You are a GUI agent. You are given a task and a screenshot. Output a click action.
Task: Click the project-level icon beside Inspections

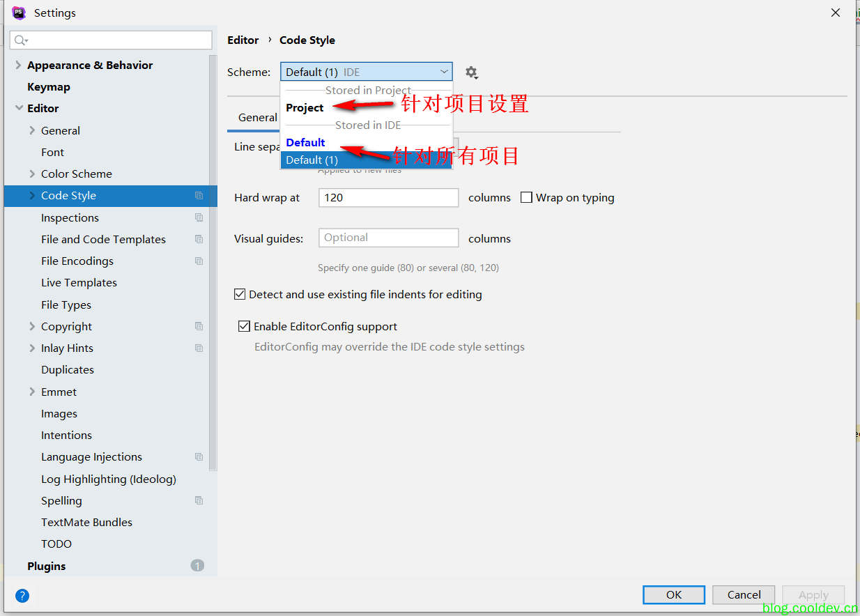pyautogui.click(x=199, y=217)
